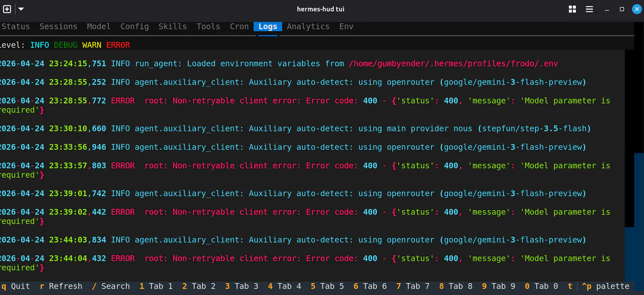
Task: Open the command palette footer entry
Action: 605,286
